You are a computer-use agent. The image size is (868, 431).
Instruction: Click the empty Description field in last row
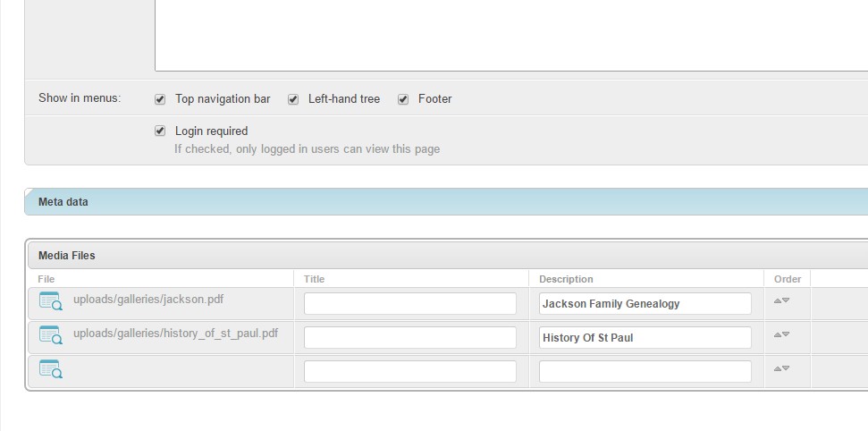(x=645, y=371)
